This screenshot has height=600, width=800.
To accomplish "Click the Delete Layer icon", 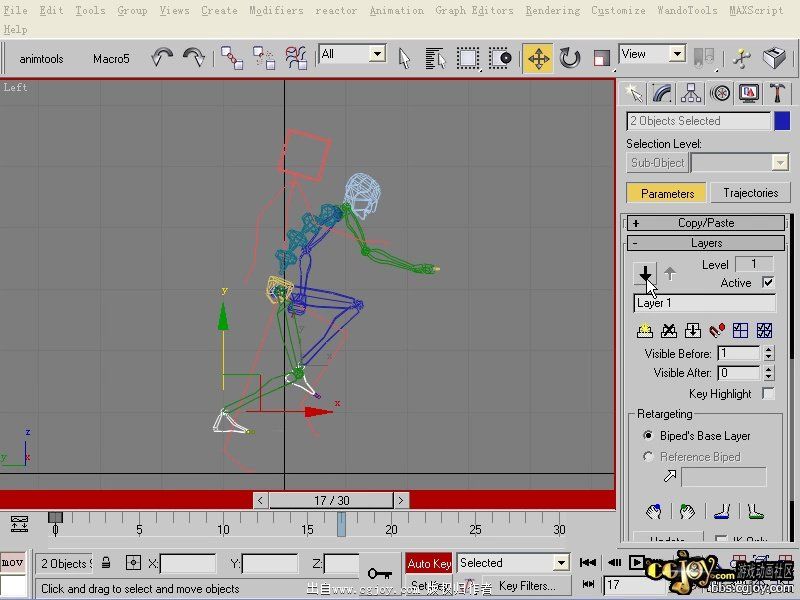I will (669, 331).
